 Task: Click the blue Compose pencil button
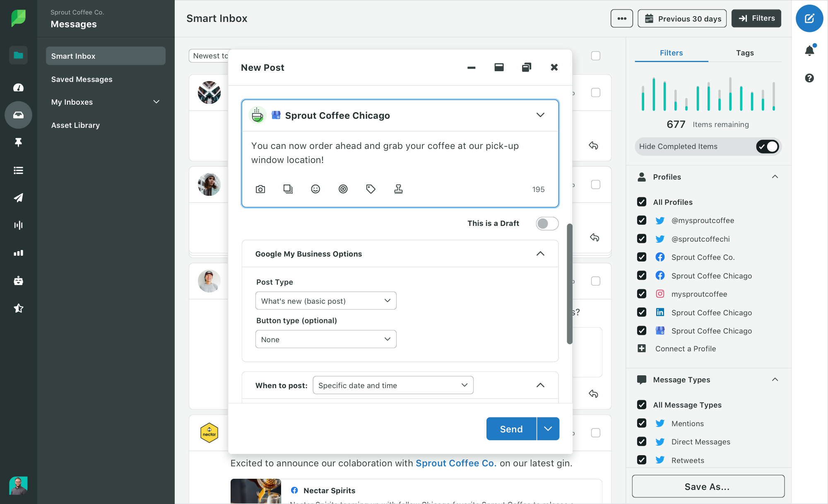click(x=809, y=19)
